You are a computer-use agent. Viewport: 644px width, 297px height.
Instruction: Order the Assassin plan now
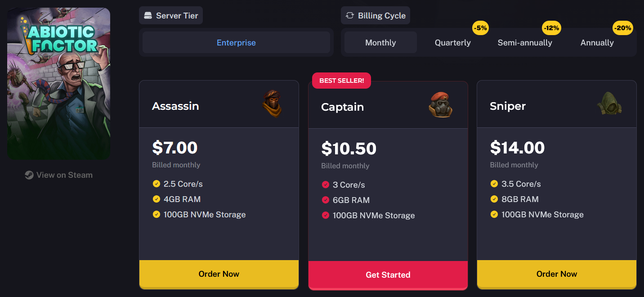(x=219, y=274)
